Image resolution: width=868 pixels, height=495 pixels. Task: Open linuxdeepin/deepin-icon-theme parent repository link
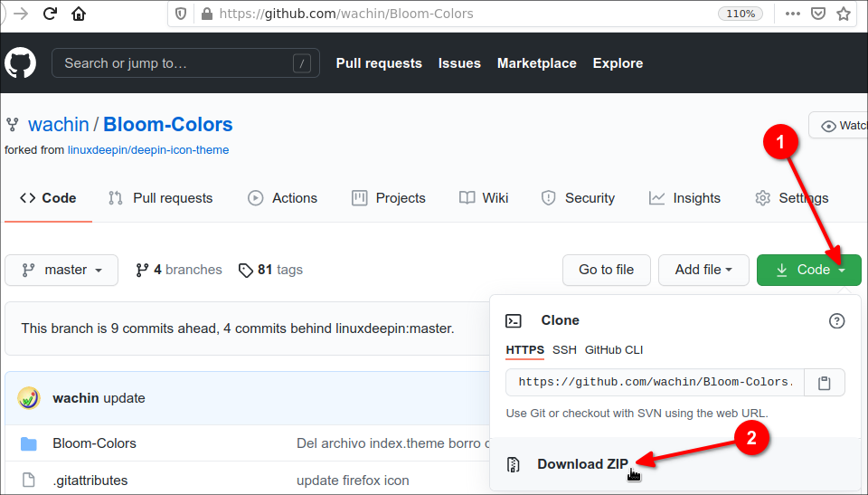coord(148,149)
